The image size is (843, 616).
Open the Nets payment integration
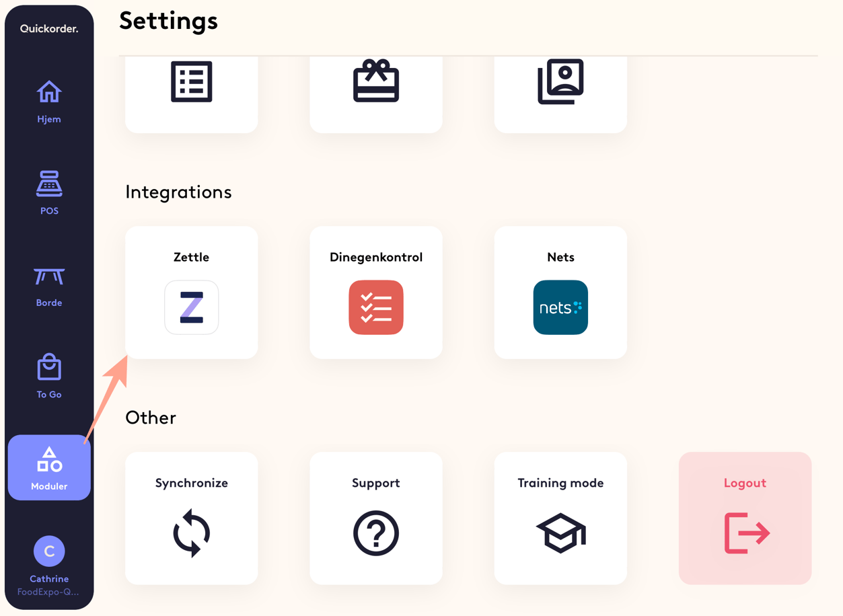(x=560, y=293)
